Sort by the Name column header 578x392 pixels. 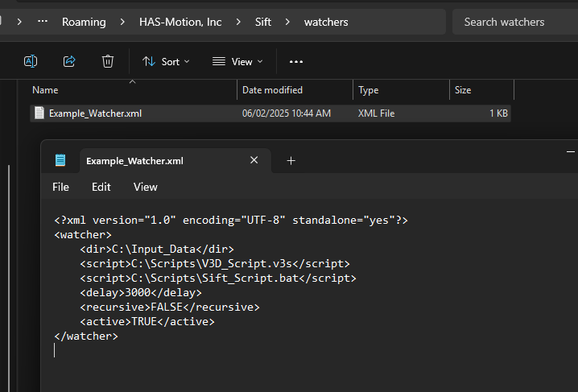[x=133, y=90]
